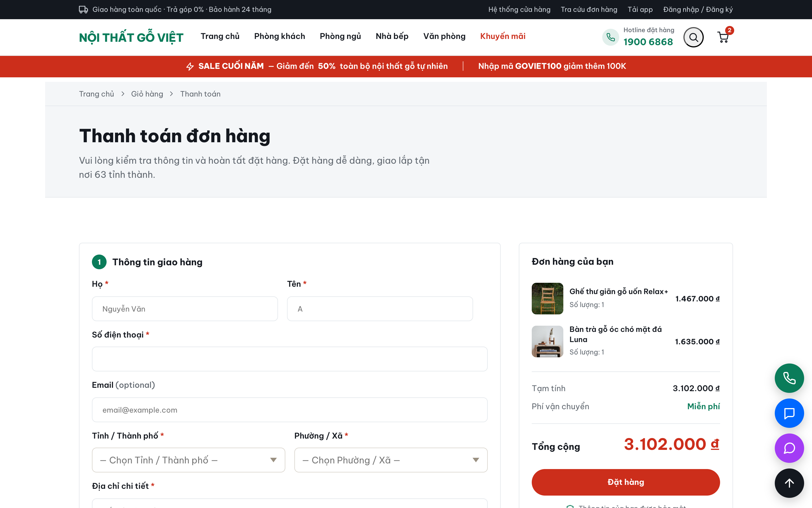Click the GOVIET100 promo code text
This screenshot has height=508, width=812.
(x=538, y=66)
